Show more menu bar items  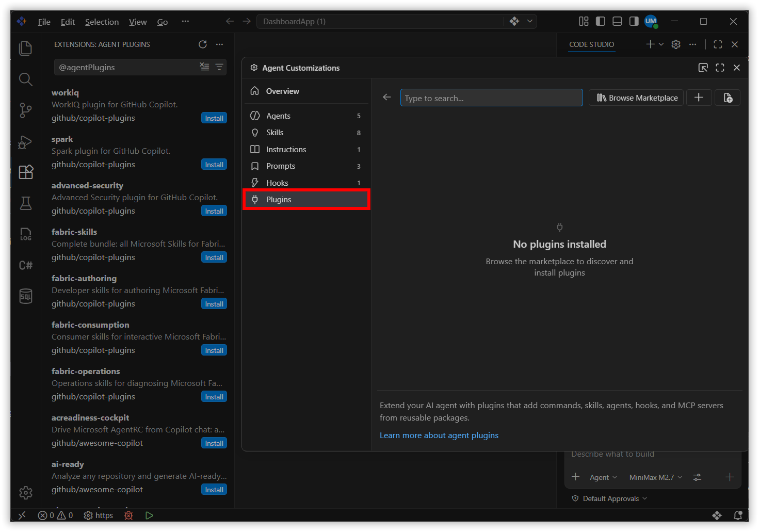point(185,22)
